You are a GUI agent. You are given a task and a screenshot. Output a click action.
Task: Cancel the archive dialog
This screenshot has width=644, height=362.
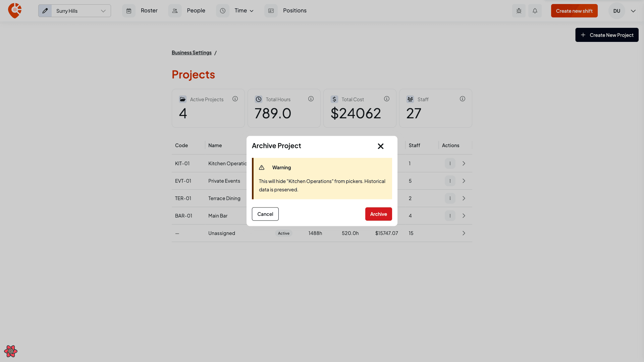click(x=265, y=214)
